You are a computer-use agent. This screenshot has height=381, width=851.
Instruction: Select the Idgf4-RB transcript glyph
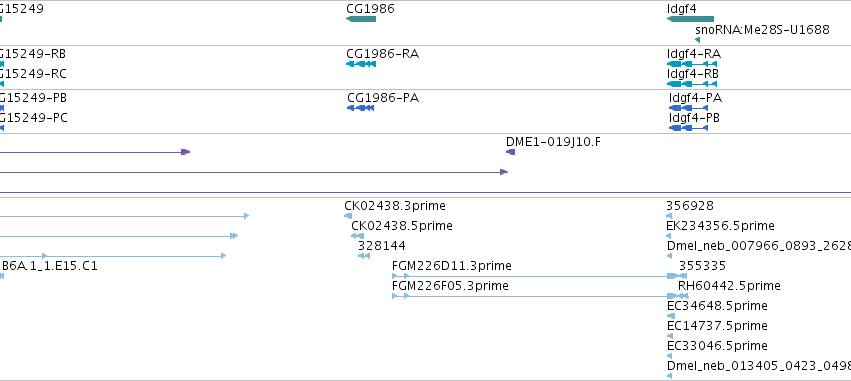click(692, 84)
